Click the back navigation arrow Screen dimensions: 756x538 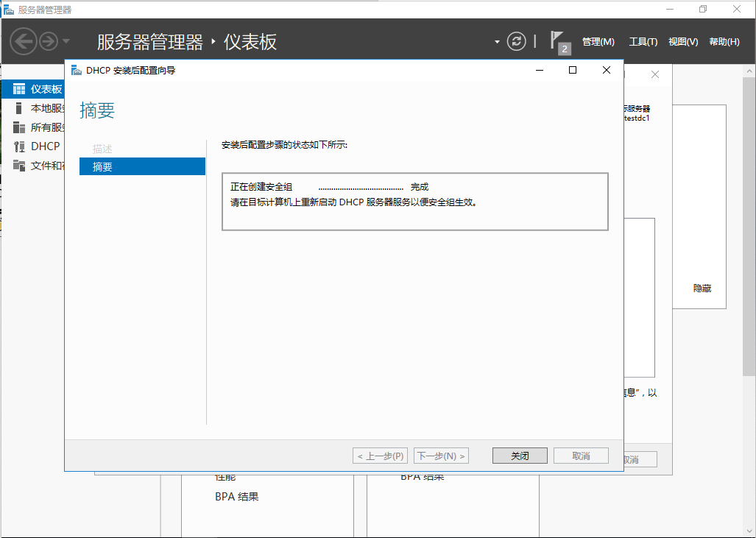(23, 41)
